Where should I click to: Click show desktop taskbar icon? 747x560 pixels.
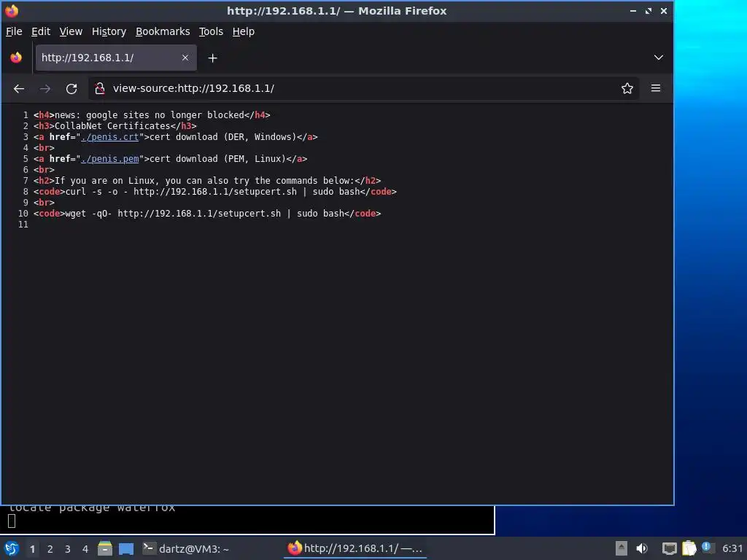(126, 548)
